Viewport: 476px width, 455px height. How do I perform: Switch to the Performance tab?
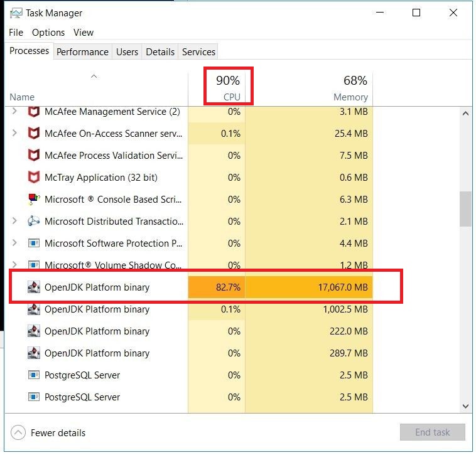click(82, 52)
